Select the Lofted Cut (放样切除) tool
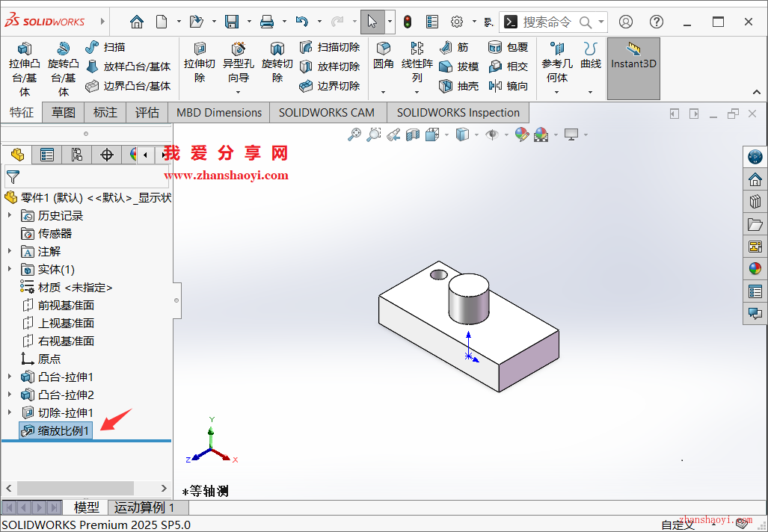 tap(330, 66)
